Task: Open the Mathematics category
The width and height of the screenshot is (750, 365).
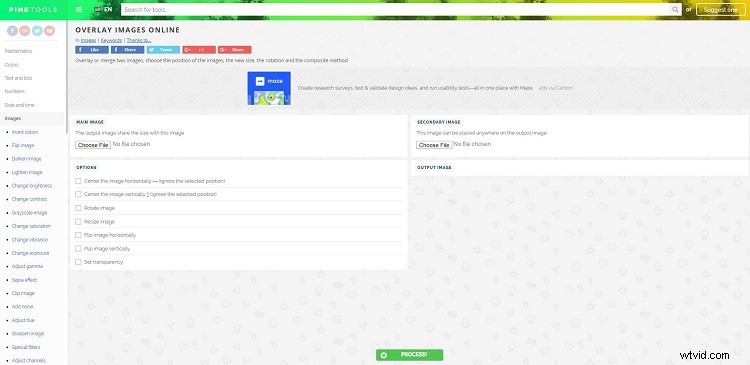Action: [18, 51]
